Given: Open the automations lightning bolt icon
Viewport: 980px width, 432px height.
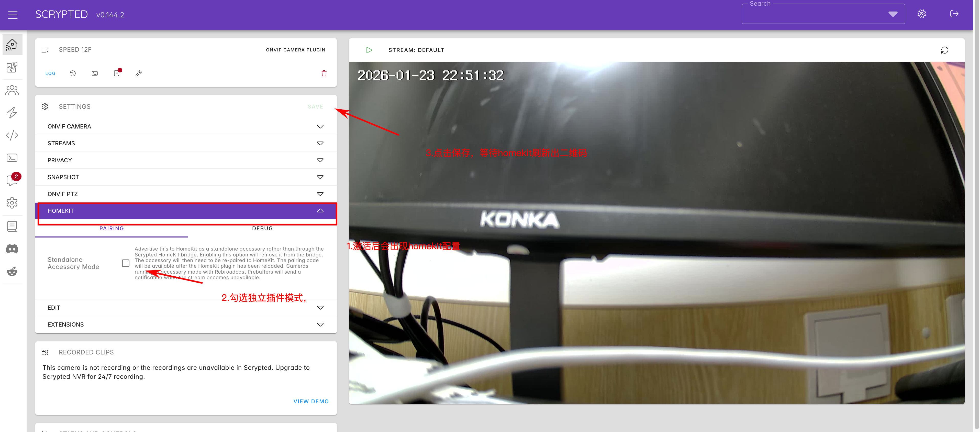Looking at the screenshot, I should [x=12, y=113].
